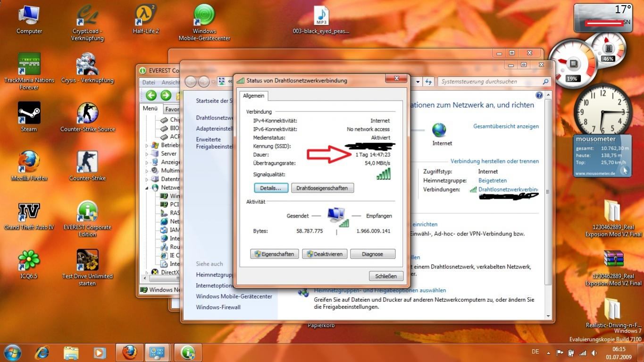Open Steam from the desktop
644x362 pixels.
tap(29, 118)
